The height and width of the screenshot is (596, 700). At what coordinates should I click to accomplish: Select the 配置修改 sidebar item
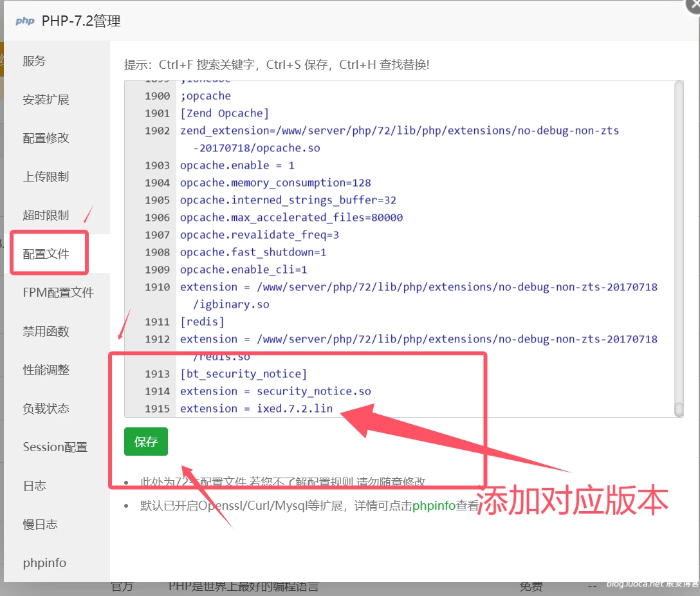coord(46,138)
